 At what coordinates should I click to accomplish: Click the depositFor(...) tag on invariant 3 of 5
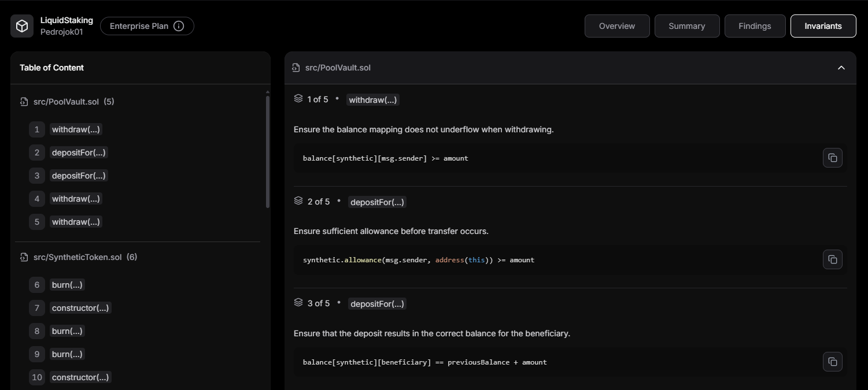tap(377, 303)
